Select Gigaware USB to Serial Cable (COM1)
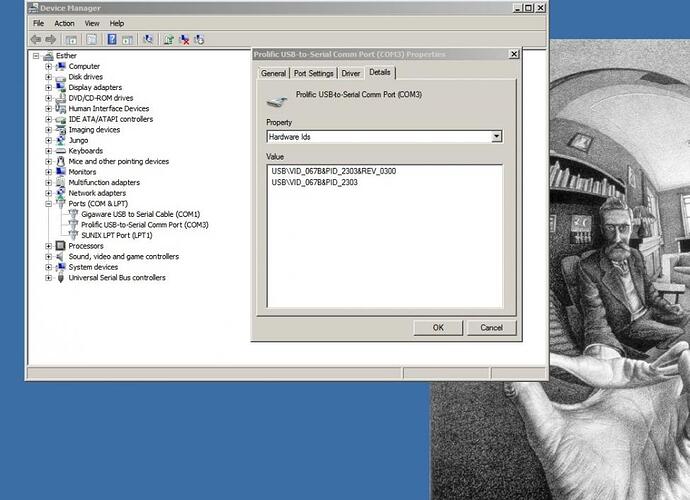 (140, 214)
